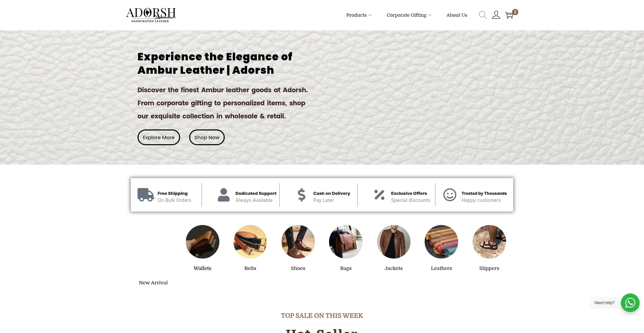Select the Belts category thumbnail
The image size is (644, 333).
pyautogui.click(x=250, y=242)
